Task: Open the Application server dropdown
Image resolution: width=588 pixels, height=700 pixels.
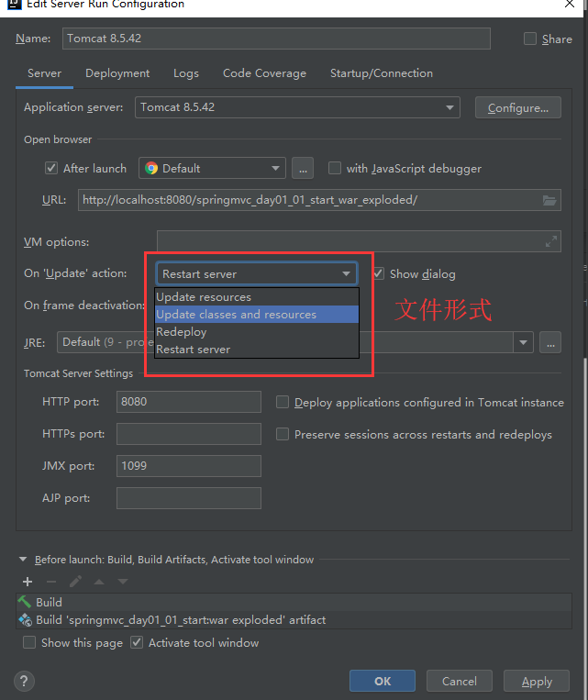Action: [x=297, y=107]
